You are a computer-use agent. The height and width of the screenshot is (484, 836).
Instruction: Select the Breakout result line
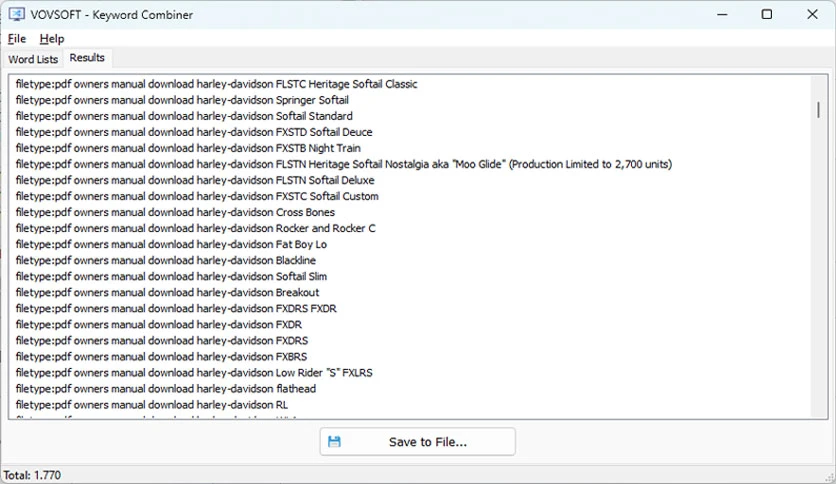[167, 292]
